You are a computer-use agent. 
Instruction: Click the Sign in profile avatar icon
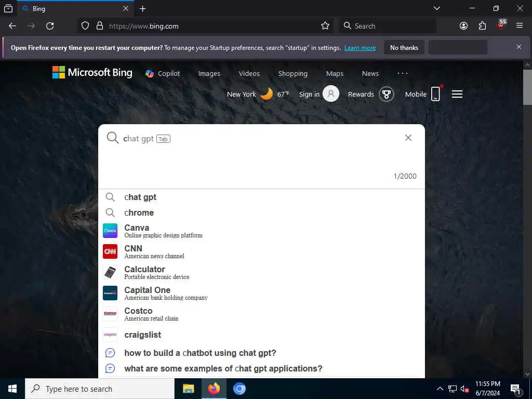pos(331,94)
